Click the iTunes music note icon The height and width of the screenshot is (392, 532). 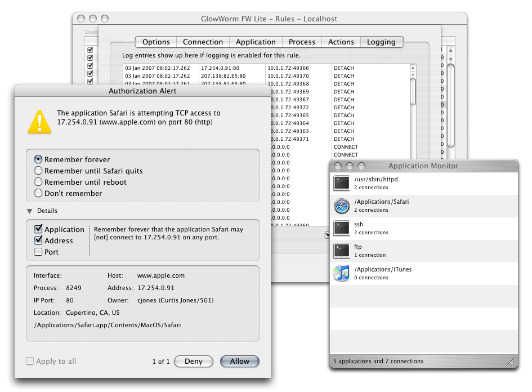click(341, 273)
